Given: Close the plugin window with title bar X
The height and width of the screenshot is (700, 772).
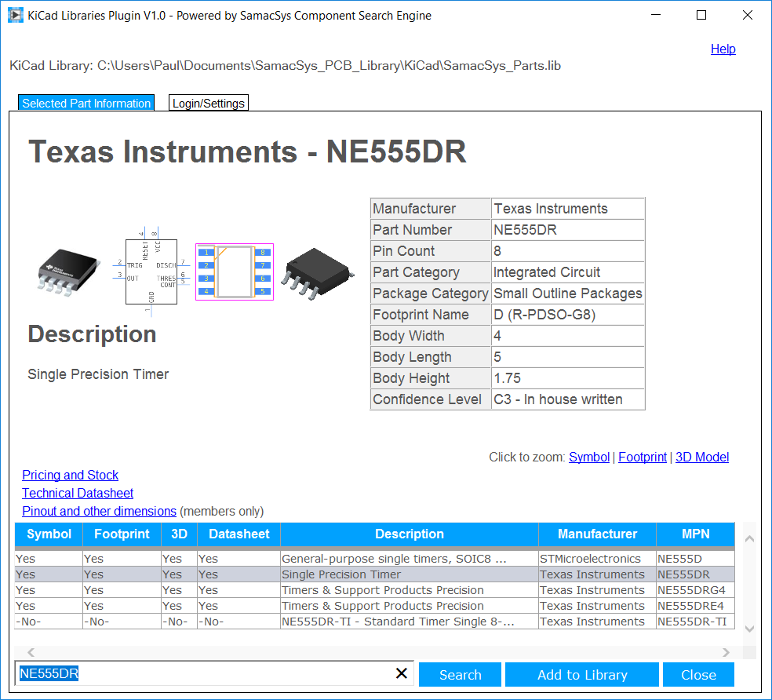Looking at the screenshot, I should [x=748, y=15].
